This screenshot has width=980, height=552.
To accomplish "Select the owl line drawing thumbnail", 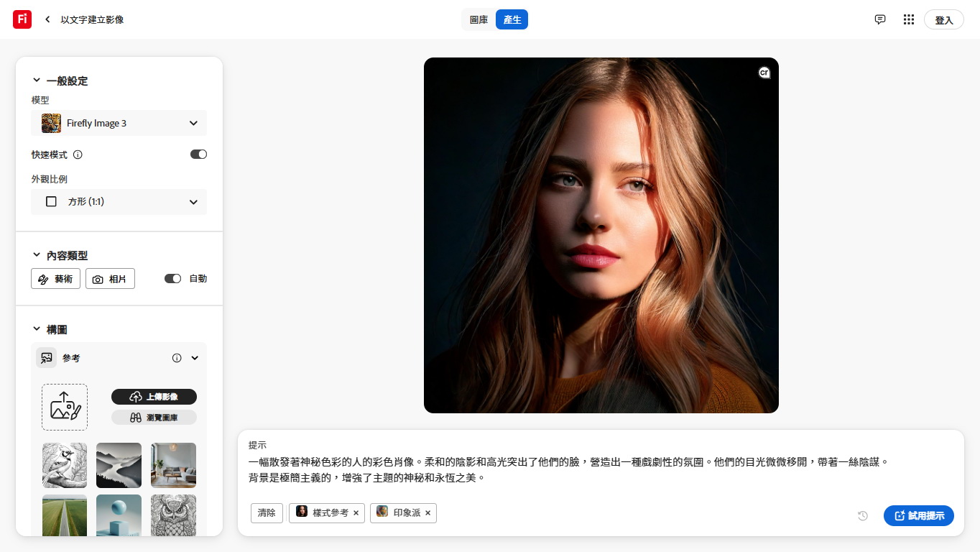I will pos(173,515).
